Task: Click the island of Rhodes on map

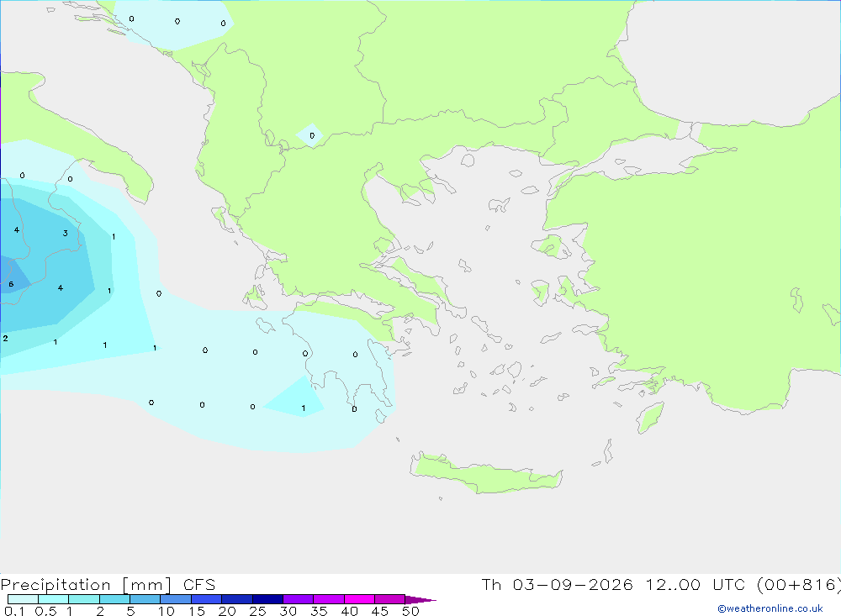Action: (x=650, y=419)
